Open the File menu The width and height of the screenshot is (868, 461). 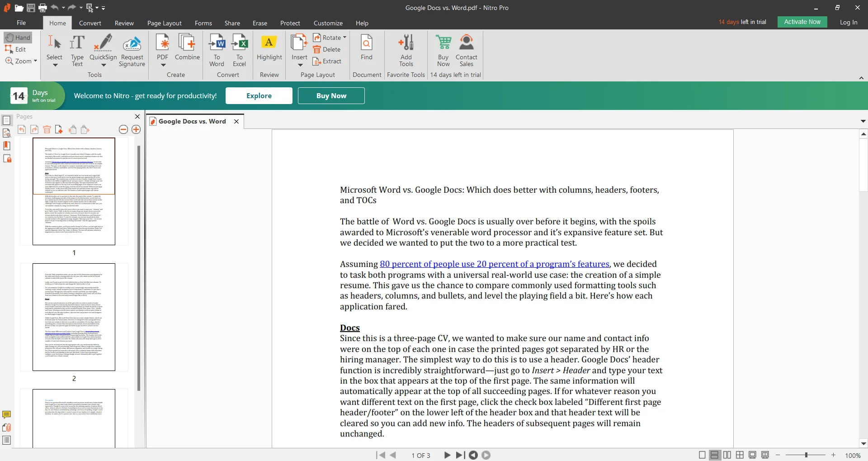click(21, 23)
